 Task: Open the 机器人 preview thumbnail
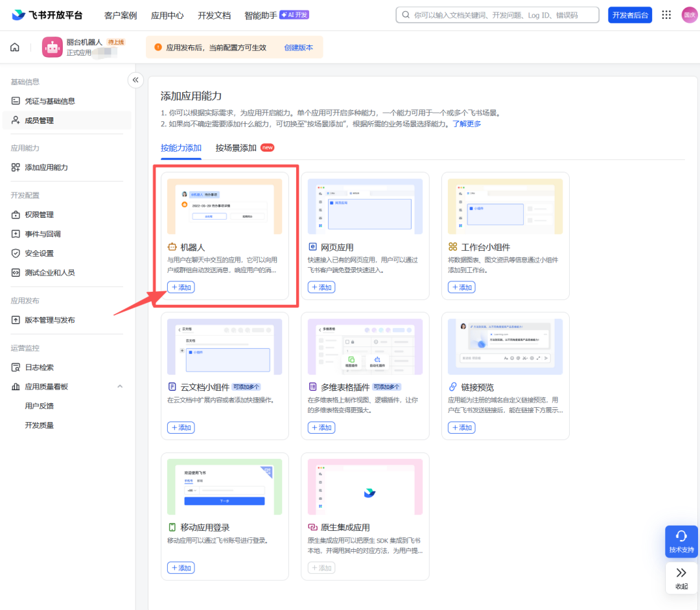coord(224,206)
